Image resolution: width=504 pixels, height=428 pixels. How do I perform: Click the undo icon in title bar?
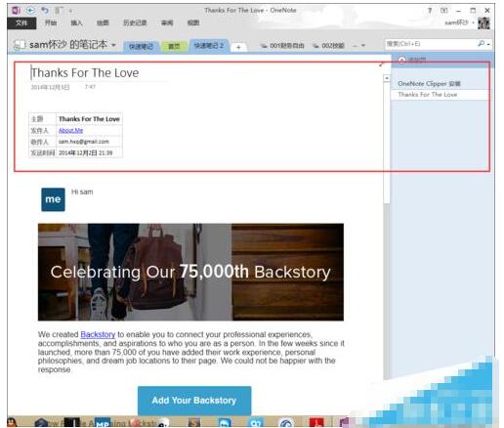(45, 11)
